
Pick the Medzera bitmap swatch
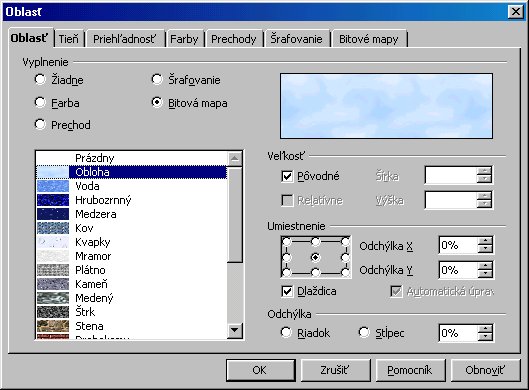pyautogui.click(x=53, y=214)
